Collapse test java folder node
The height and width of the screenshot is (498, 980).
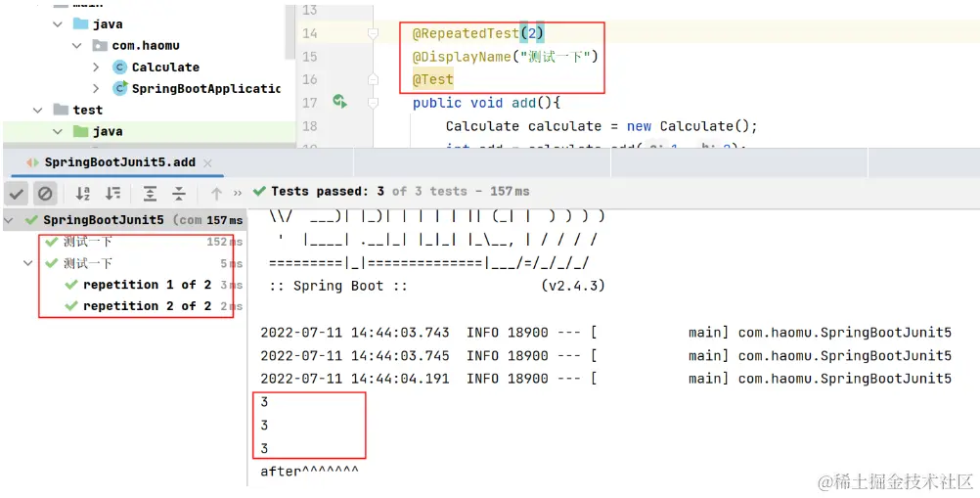[x=58, y=132]
